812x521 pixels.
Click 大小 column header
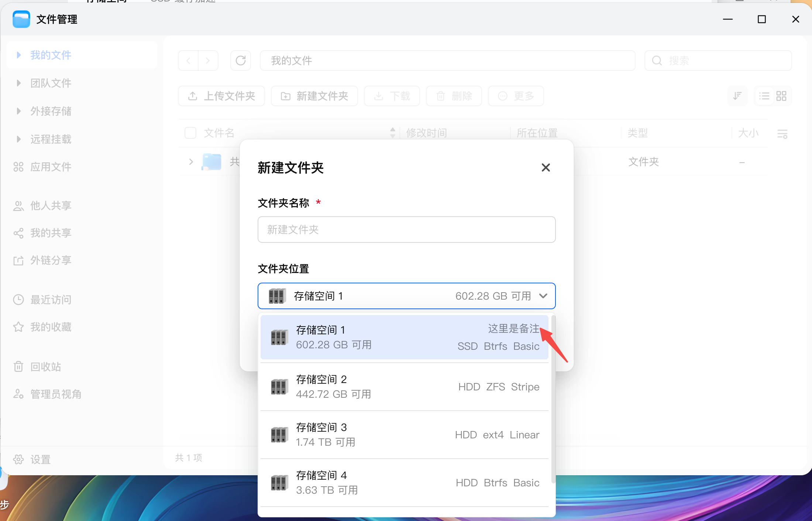point(748,133)
